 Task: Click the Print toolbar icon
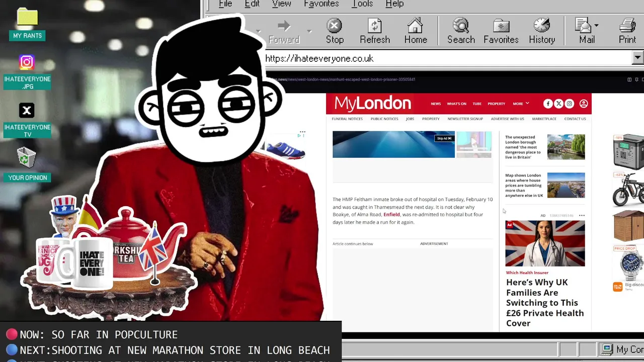coord(627,31)
